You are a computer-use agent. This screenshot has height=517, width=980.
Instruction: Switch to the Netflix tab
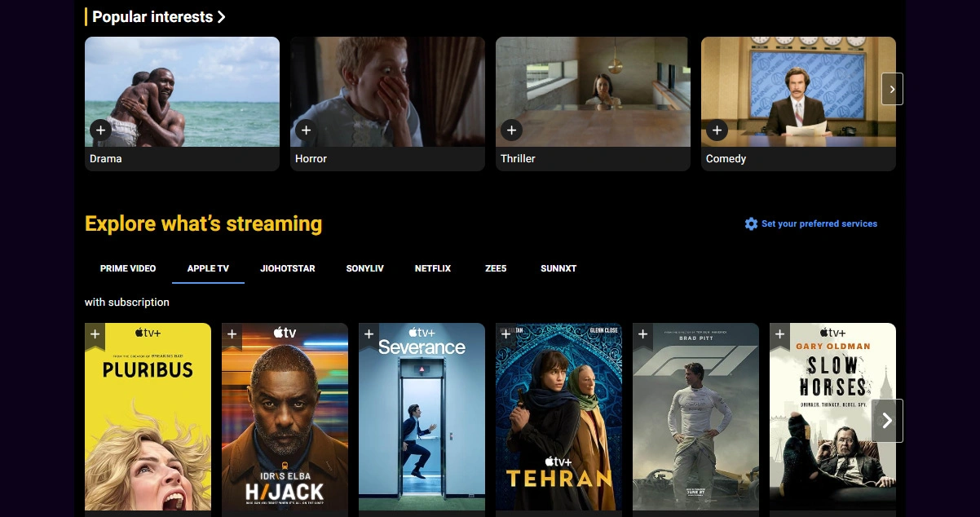pos(432,268)
